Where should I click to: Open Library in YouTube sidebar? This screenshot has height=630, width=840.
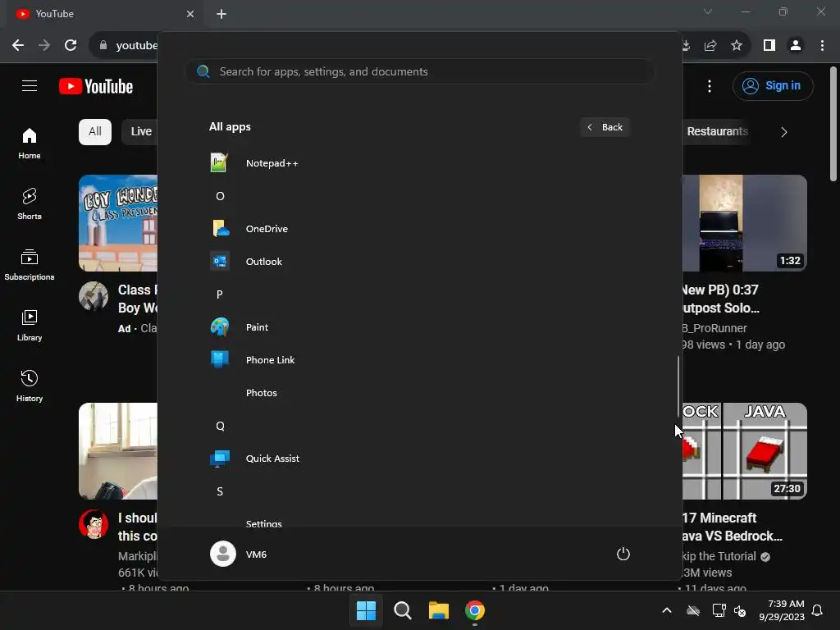coord(30,325)
